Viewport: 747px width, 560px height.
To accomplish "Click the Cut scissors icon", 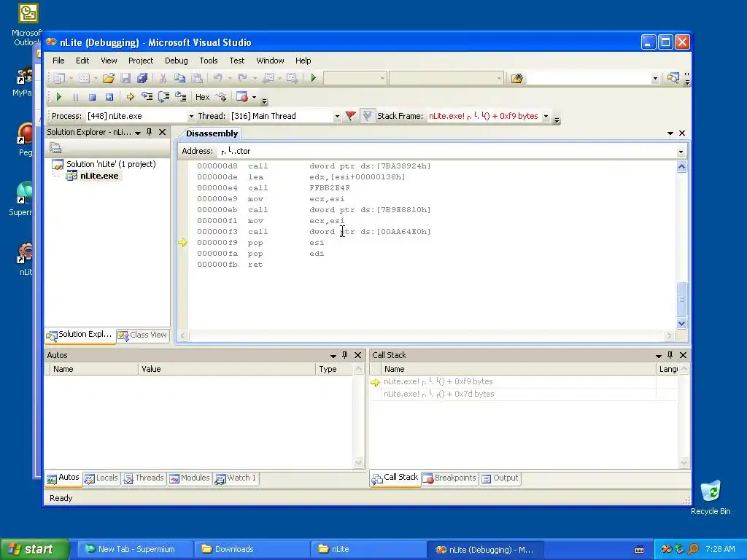I will pos(163,78).
